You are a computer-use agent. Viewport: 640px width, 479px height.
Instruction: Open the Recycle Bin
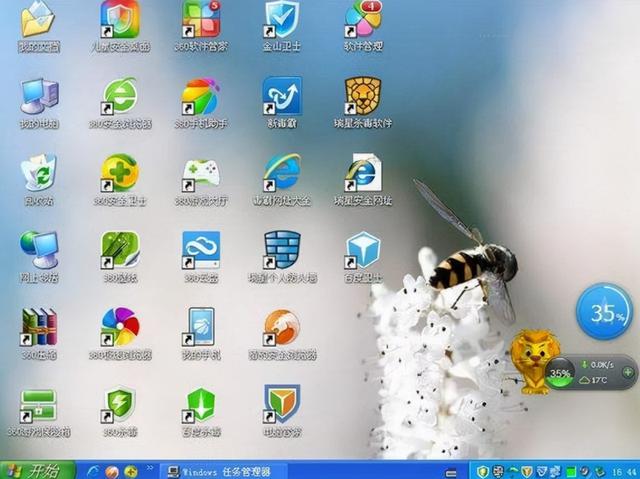pyautogui.click(x=39, y=173)
